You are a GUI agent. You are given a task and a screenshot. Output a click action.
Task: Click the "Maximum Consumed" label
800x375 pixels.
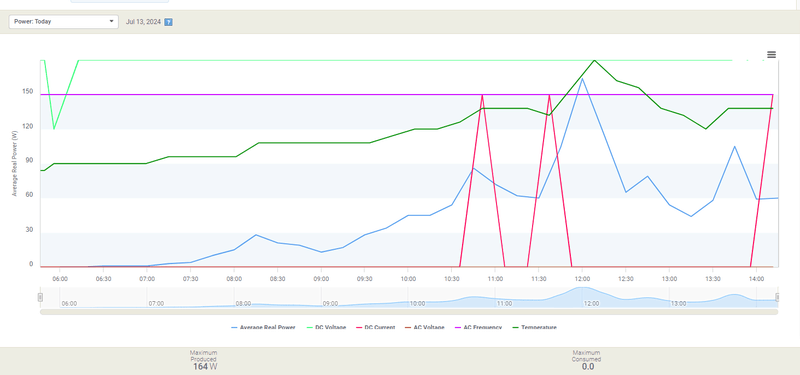click(x=587, y=356)
